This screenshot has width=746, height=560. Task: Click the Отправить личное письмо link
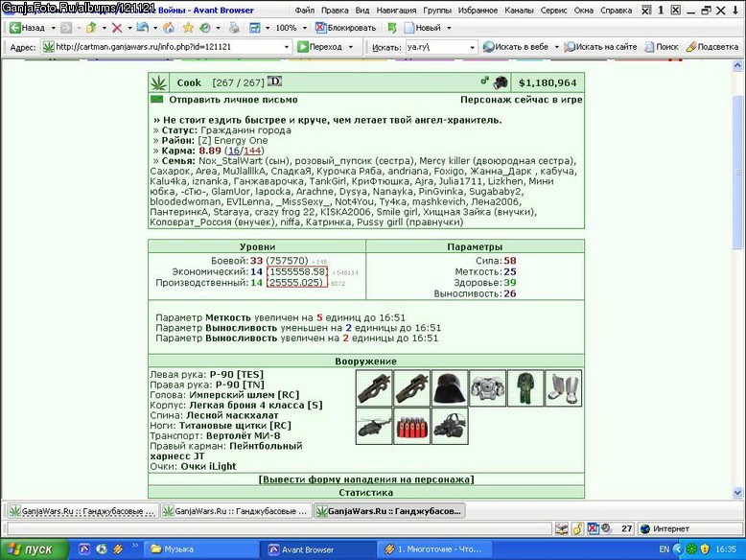tap(233, 100)
